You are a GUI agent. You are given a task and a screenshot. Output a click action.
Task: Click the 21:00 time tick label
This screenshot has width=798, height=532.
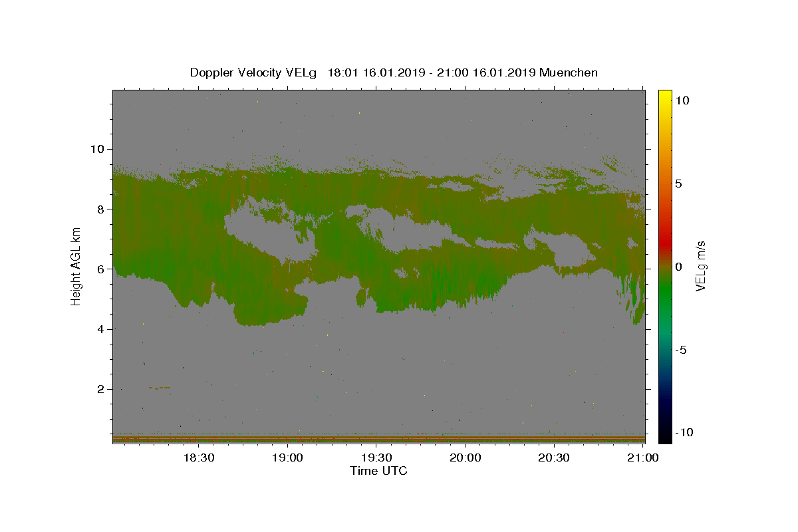coord(642,458)
